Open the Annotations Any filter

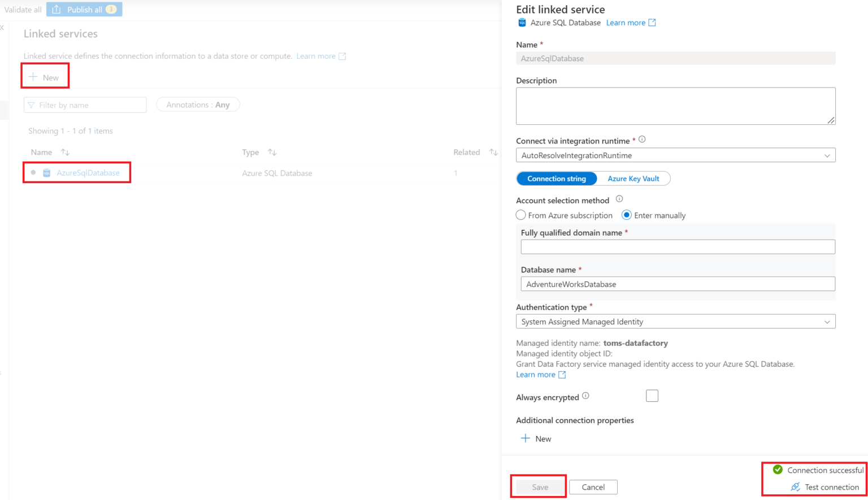pyautogui.click(x=197, y=104)
